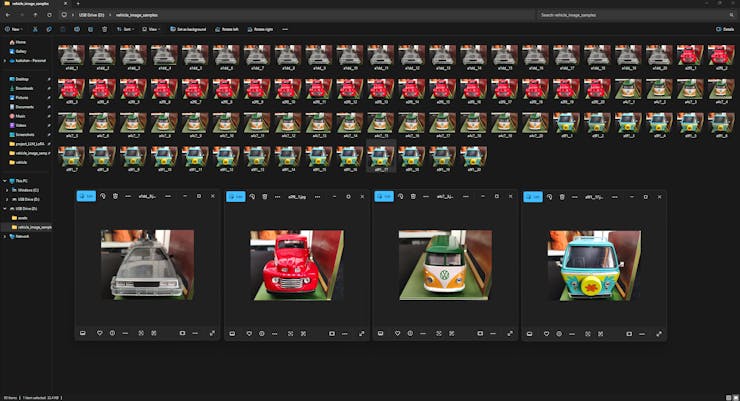Rotate the silver car photo in its viewer
Screen dimensions: 740x401
point(103,196)
